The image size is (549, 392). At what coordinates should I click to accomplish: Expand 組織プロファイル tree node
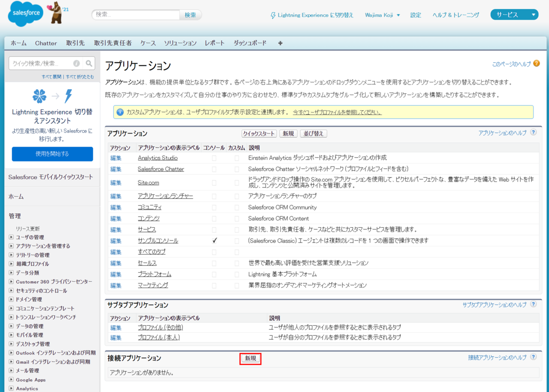(11, 264)
